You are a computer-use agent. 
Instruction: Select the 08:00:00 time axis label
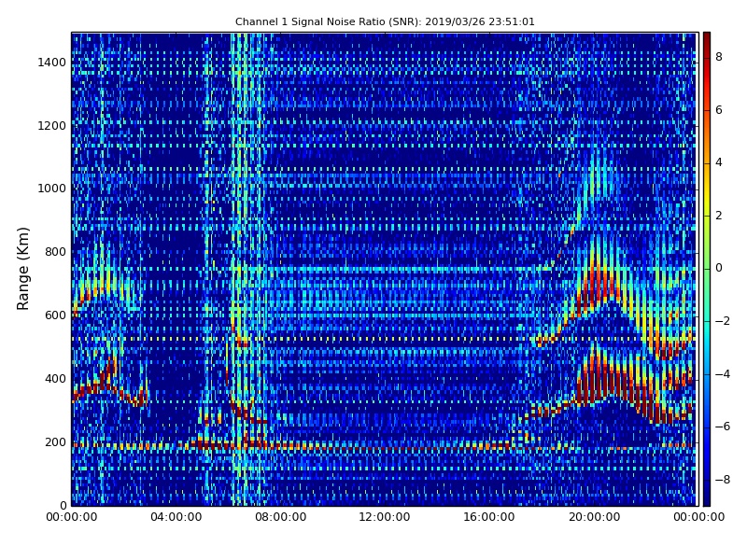281,517
